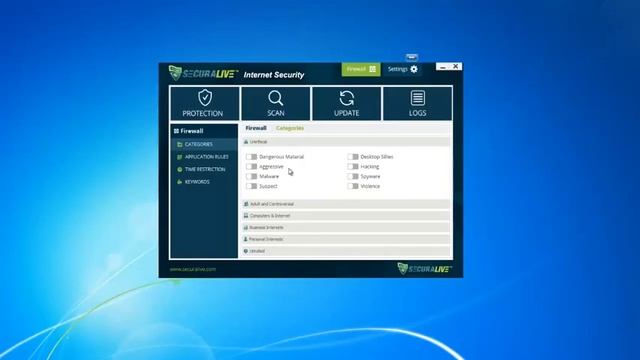Toggle the Dangerous Material switch
Viewport: 640px width, 360px height.
click(x=251, y=157)
